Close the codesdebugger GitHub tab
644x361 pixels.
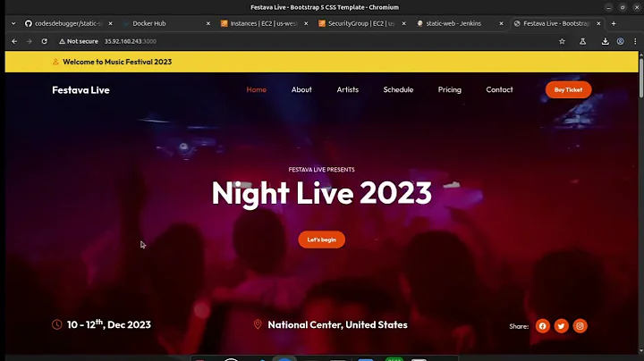(x=111, y=24)
